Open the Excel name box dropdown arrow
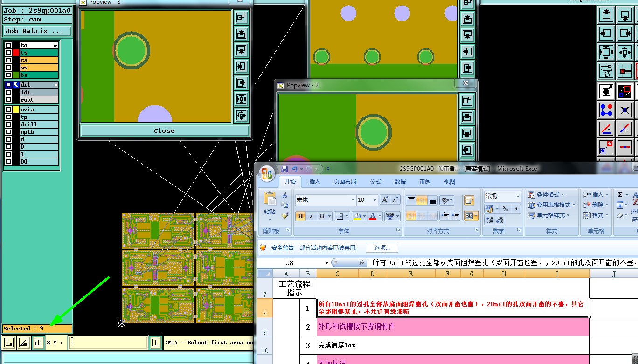 (326, 263)
